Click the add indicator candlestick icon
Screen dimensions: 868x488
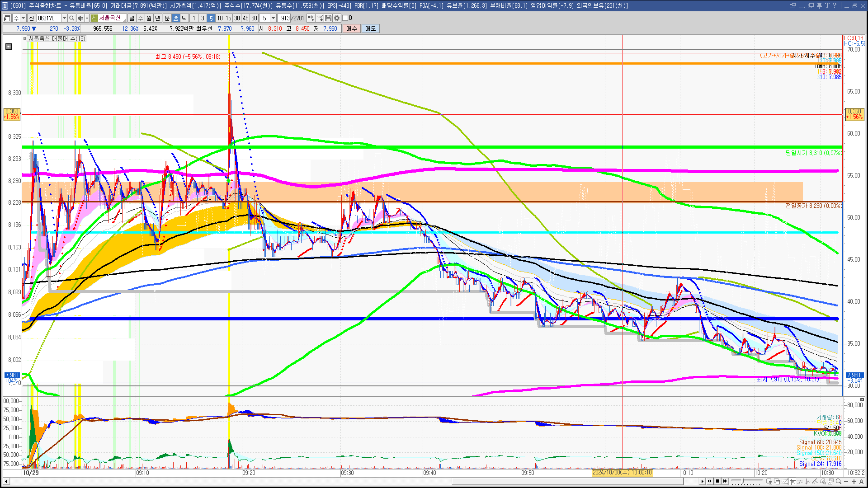click(x=311, y=18)
